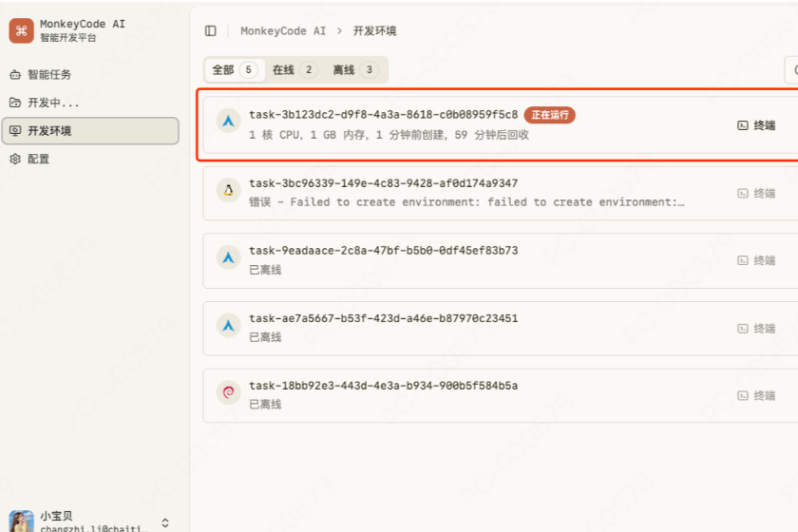798x532 pixels.
Task: Open 终端 for task-3bc96339
Action: [756, 193]
